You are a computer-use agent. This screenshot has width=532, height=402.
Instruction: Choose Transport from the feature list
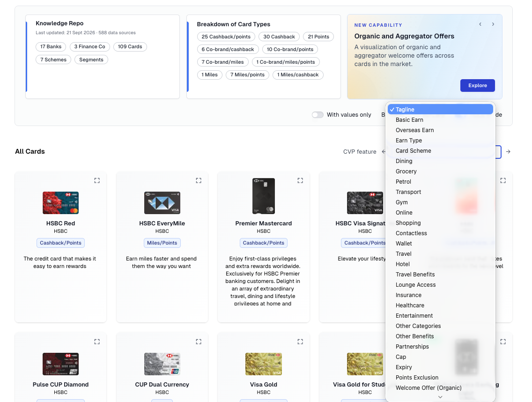pyautogui.click(x=440, y=192)
